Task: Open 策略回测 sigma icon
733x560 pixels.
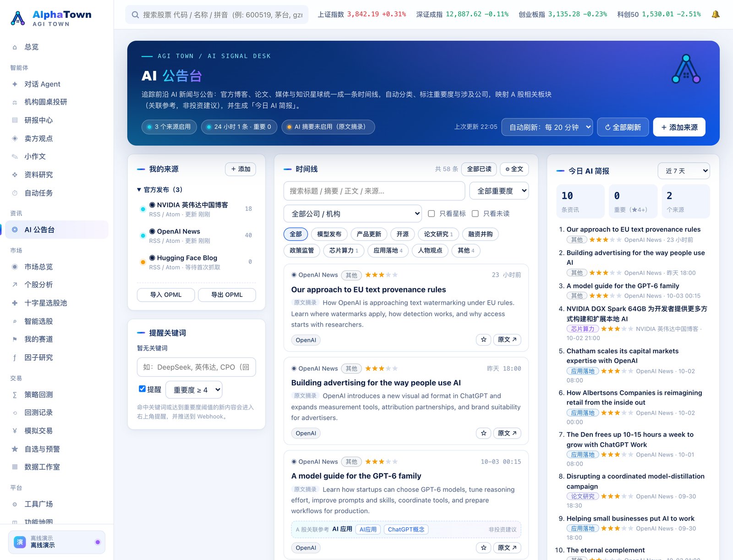Action: click(15, 395)
